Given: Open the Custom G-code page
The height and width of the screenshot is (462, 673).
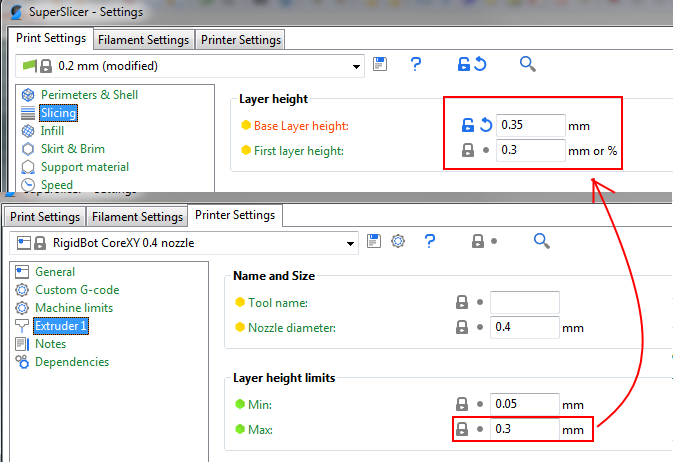Looking at the screenshot, I should [x=77, y=290].
